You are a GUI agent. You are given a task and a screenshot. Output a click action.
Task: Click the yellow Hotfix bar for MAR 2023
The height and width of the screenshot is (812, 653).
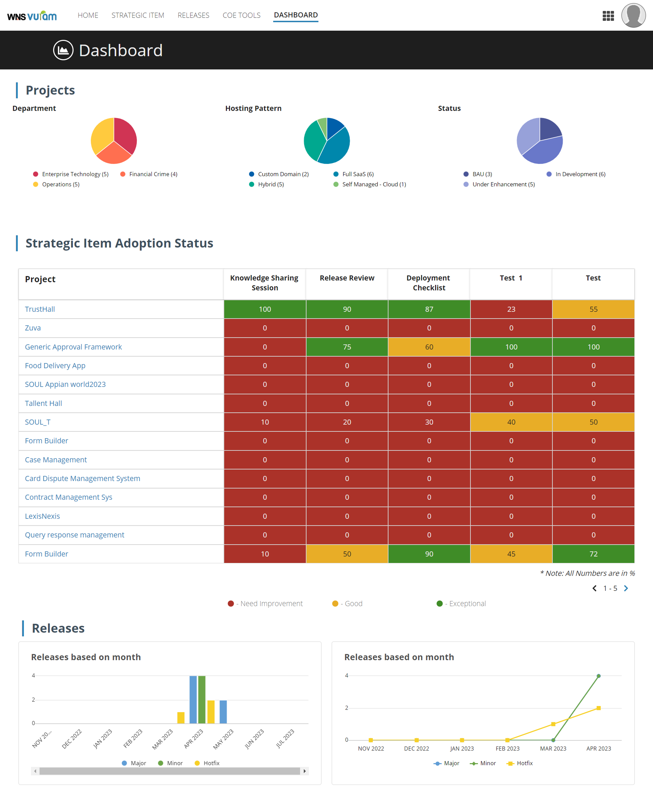(x=181, y=718)
